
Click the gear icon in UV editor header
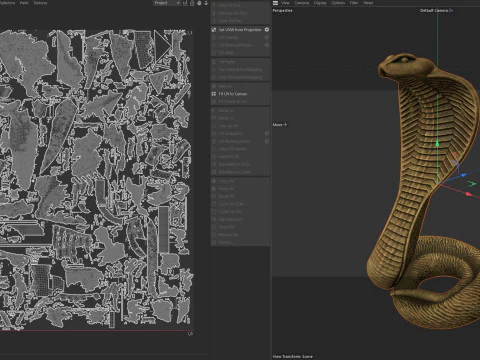coord(199,3)
